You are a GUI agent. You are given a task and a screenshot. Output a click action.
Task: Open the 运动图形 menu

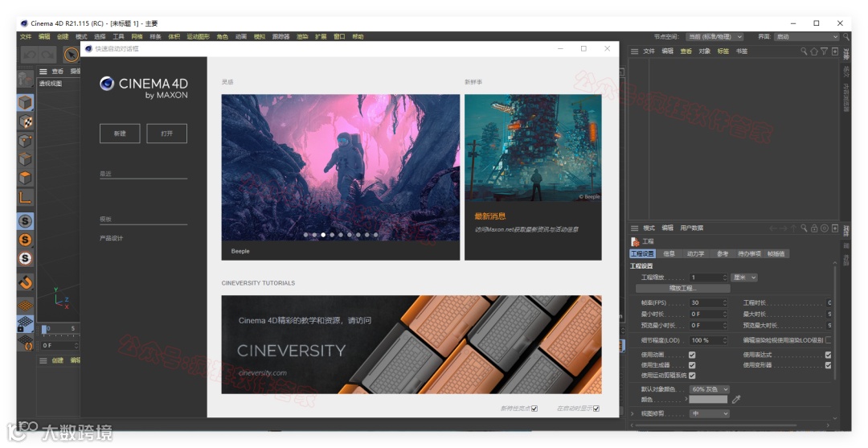click(x=199, y=36)
